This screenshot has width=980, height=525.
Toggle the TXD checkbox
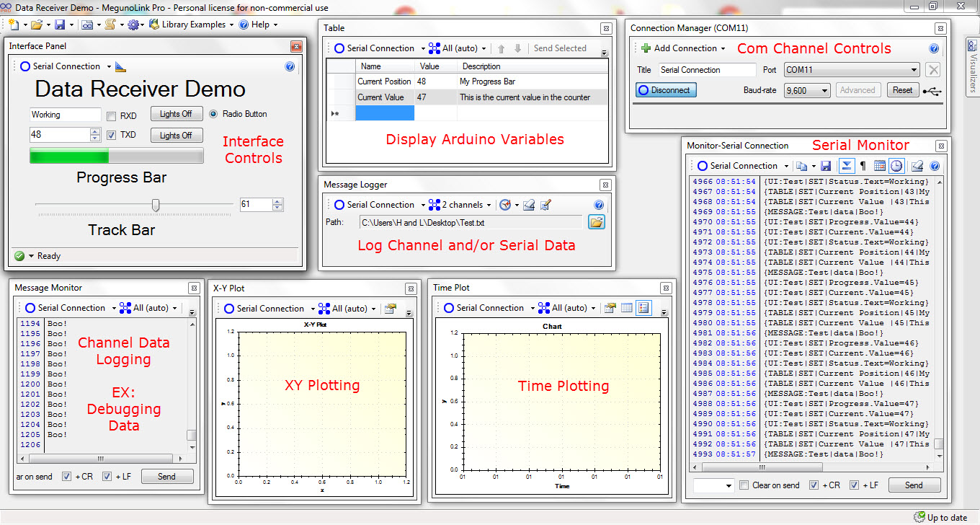111,135
